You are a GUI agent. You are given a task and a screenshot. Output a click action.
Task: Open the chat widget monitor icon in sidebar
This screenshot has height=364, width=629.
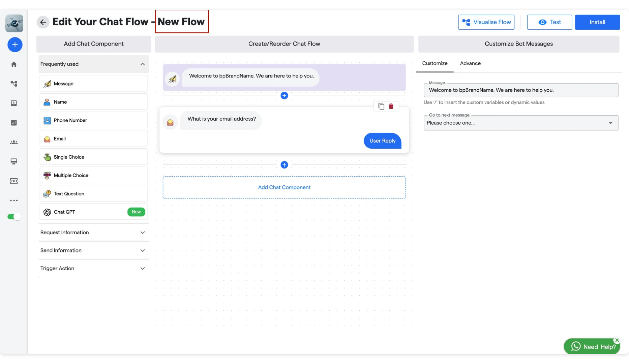click(x=14, y=161)
